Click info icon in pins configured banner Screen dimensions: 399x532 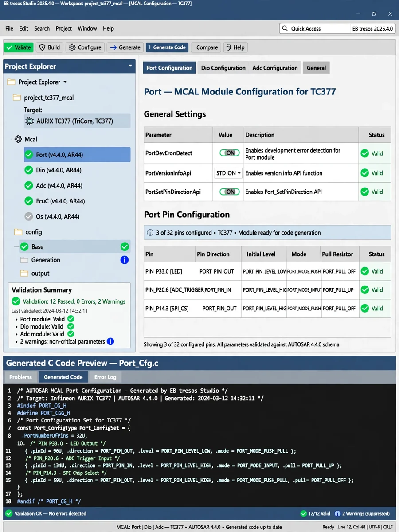point(149,232)
